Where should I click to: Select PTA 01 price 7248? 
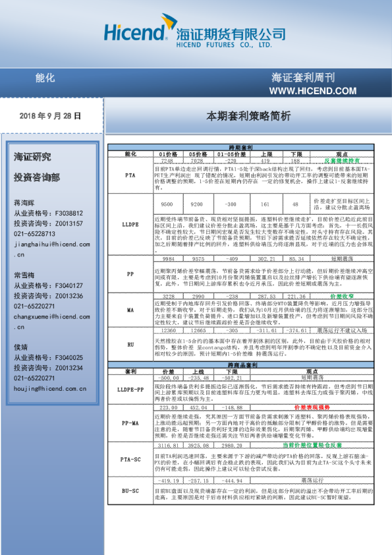(167, 161)
